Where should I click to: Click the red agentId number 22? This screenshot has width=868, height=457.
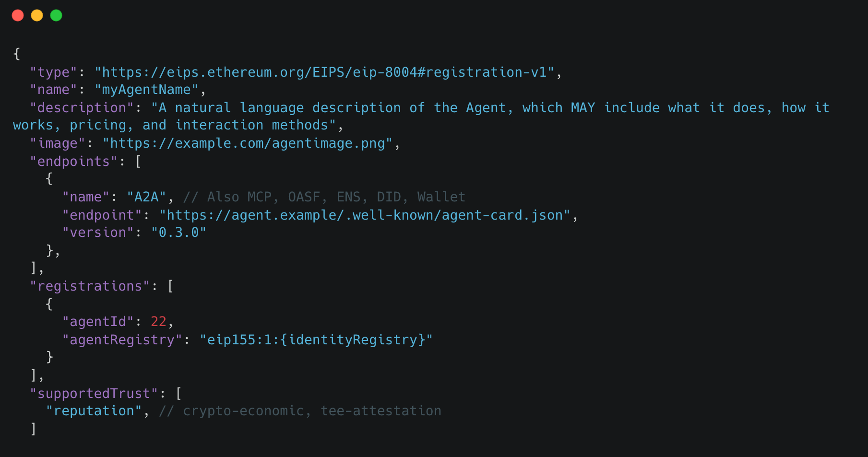158,321
